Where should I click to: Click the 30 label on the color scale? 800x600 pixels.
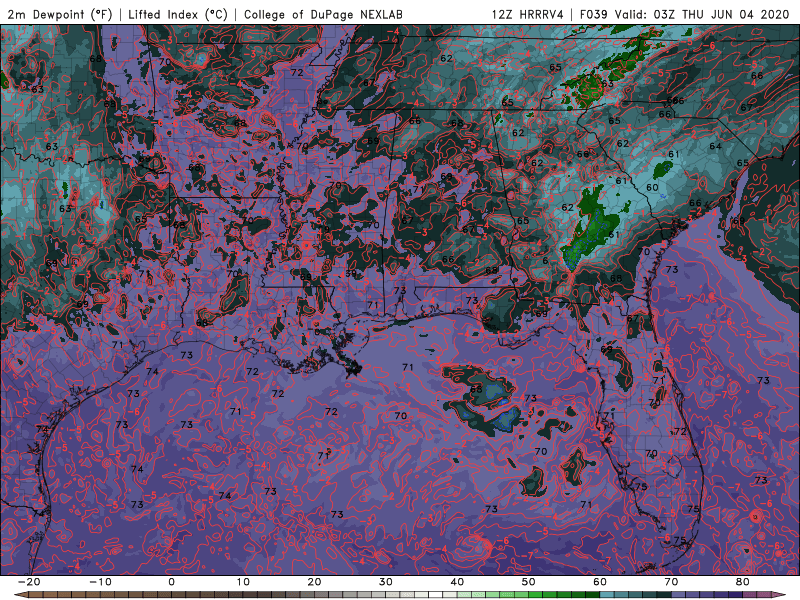tap(386, 582)
